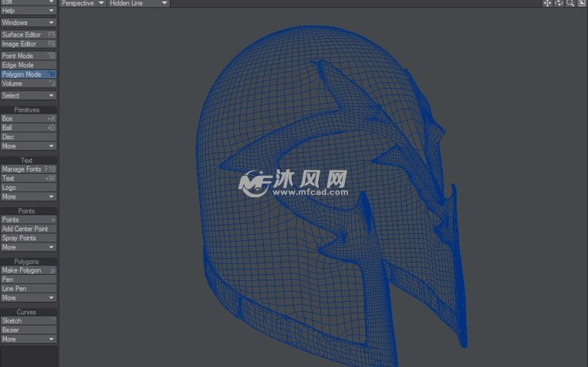Open the Surface Editor
This screenshot has height=367, width=588.
click(x=28, y=35)
